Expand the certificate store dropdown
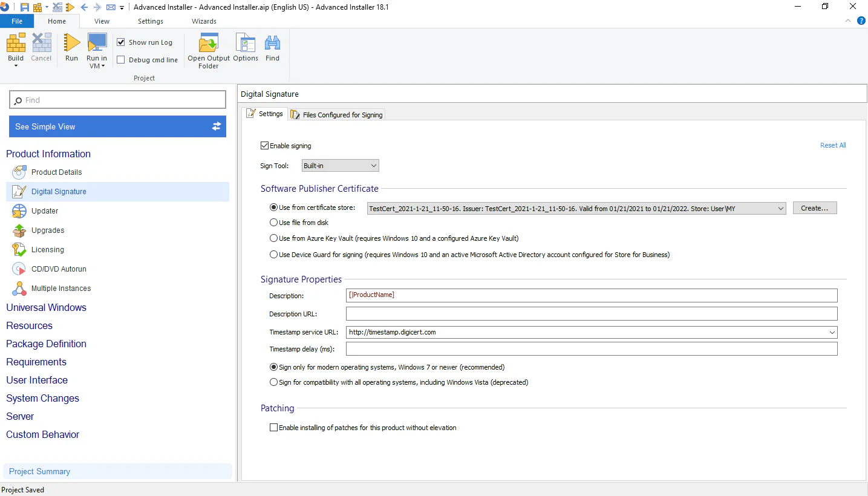This screenshot has height=496, width=868. point(781,207)
